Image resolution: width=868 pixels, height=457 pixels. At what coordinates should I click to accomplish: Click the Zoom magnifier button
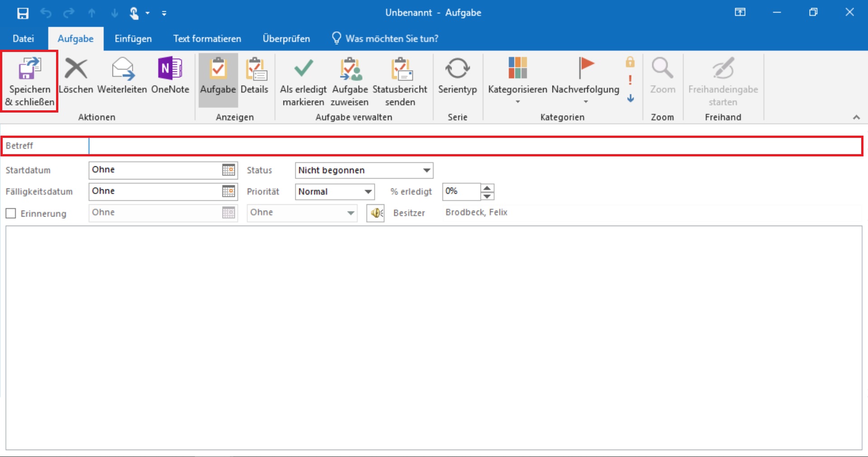click(662, 76)
